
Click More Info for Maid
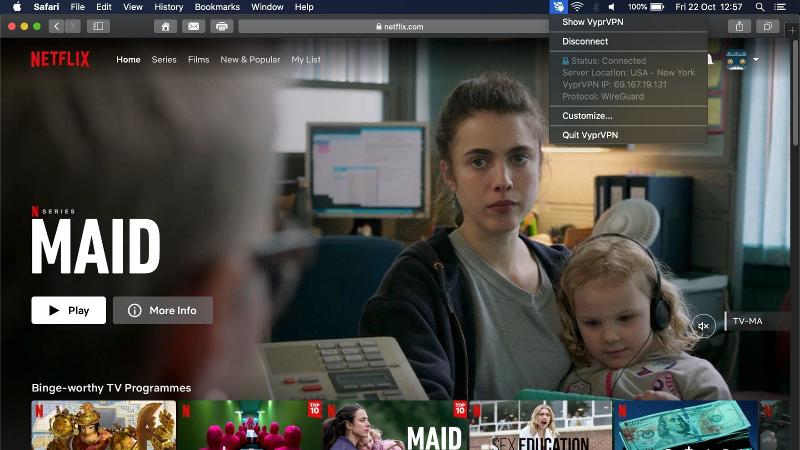(x=163, y=310)
